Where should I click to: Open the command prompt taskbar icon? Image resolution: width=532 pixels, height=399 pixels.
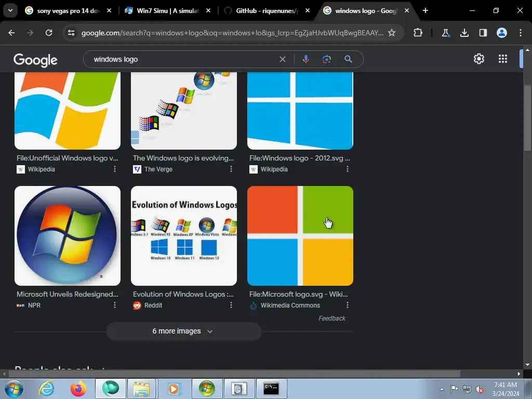tap(271, 389)
